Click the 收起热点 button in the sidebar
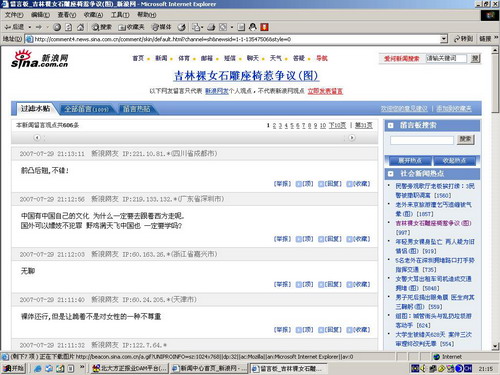The image size is (500, 375). click(x=454, y=161)
